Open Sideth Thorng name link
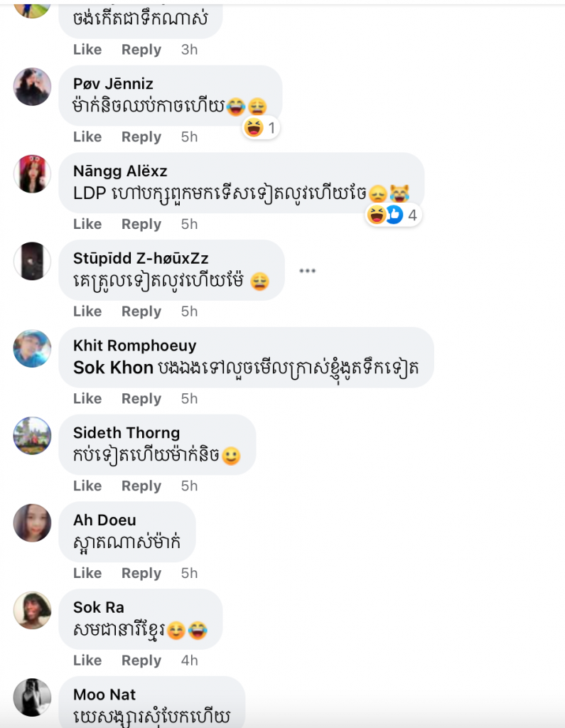The image size is (565, 728). [x=127, y=433]
